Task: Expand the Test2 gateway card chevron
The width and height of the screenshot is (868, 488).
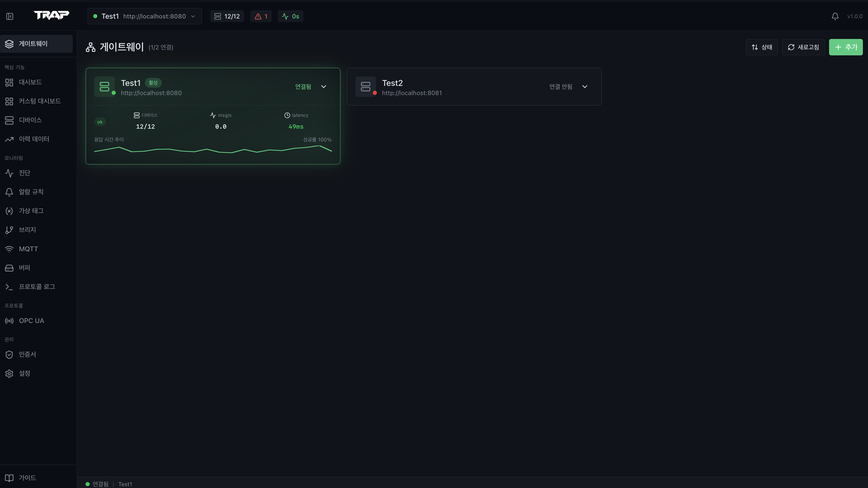Action: 585,87
